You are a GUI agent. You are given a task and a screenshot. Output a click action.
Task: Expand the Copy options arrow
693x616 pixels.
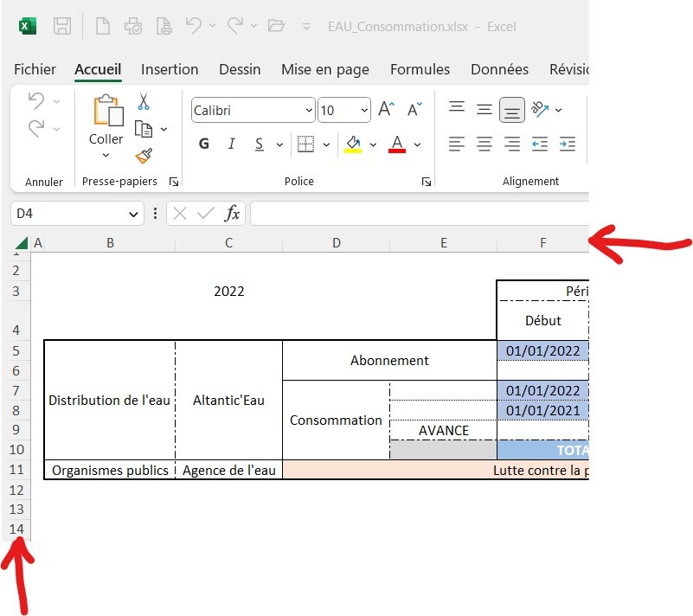click(164, 129)
